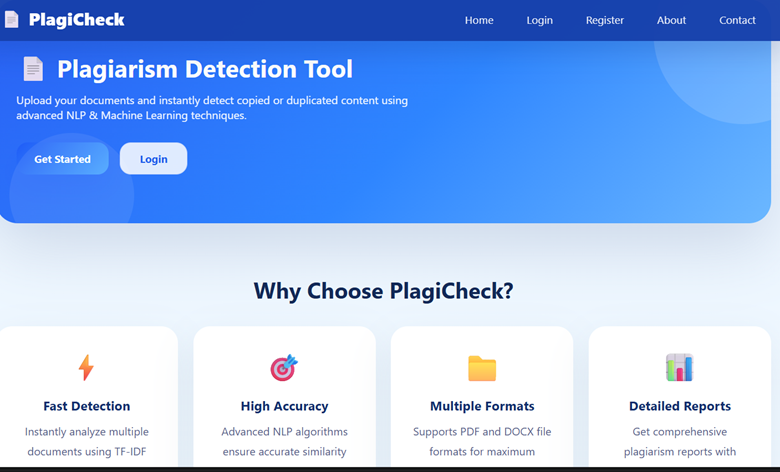Click the Why Choose PlagiCheck? heading
780x472 pixels.
click(384, 291)
